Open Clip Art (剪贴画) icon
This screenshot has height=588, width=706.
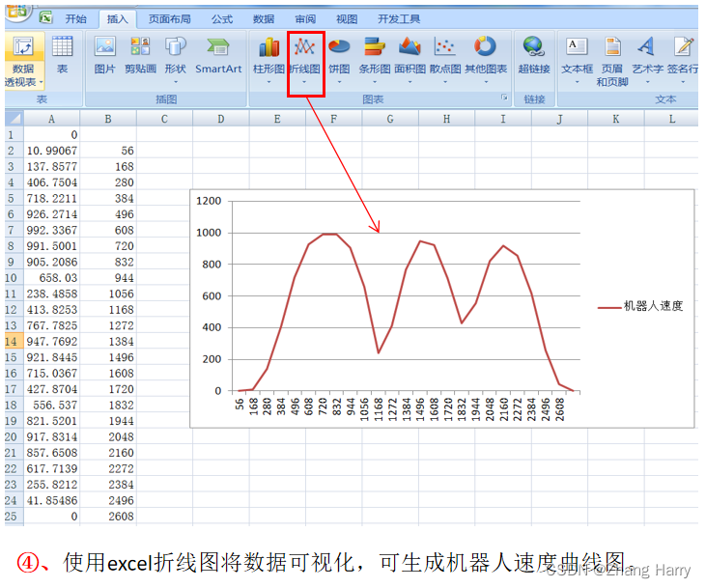point(140,46)
